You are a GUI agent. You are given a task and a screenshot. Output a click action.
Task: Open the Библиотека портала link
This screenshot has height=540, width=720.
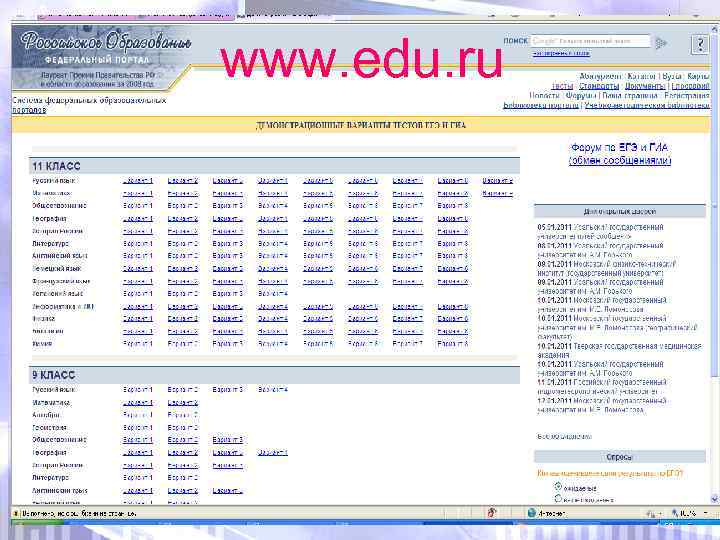tap(541, 105)
